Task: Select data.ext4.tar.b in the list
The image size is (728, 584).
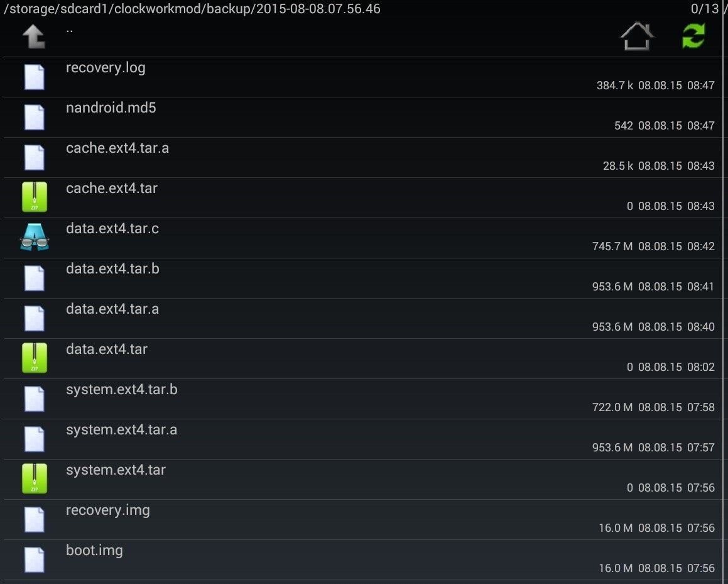Action: coord(362,278)
